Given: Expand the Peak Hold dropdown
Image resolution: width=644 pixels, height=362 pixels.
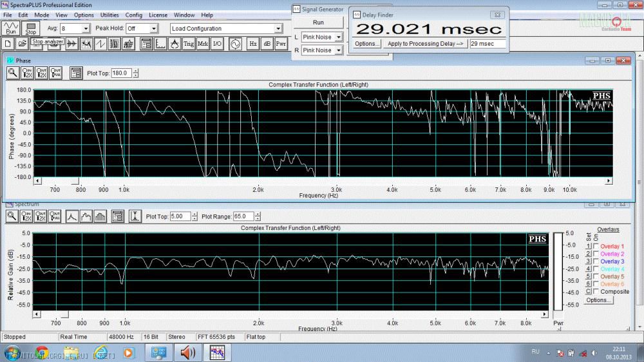Looking at the screenshot, I should 153,29.
